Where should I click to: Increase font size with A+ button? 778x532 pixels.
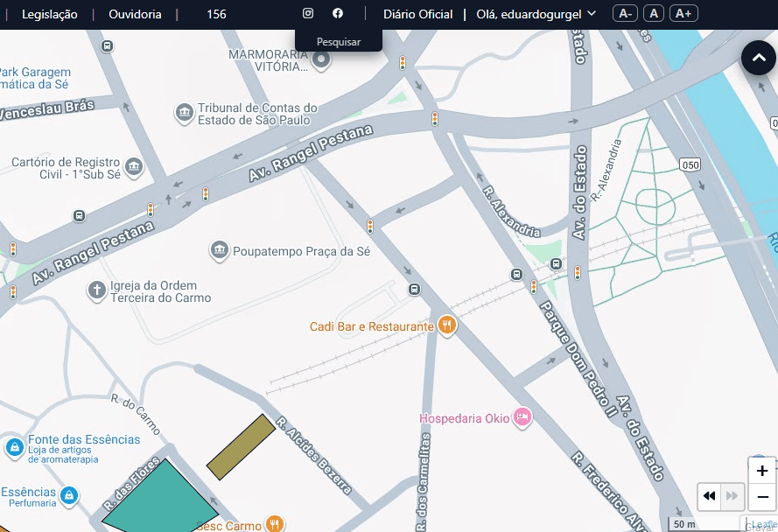click(683, 13)
